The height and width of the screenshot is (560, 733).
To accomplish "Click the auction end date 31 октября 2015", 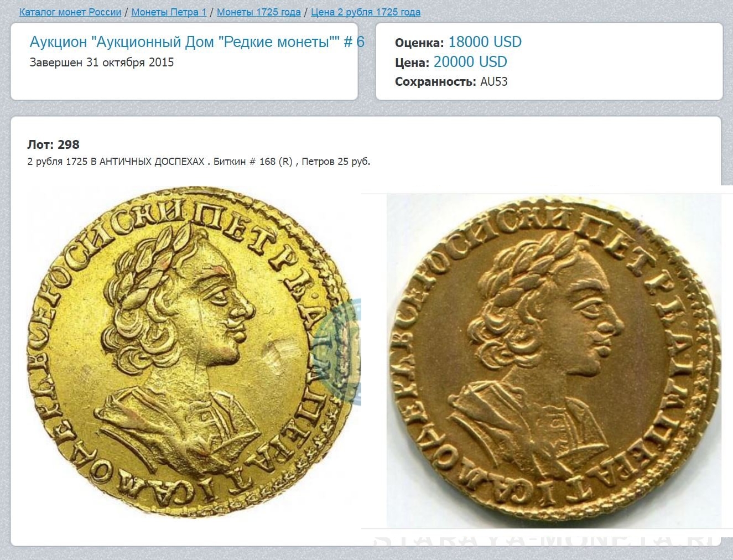I will coord(129,62).
